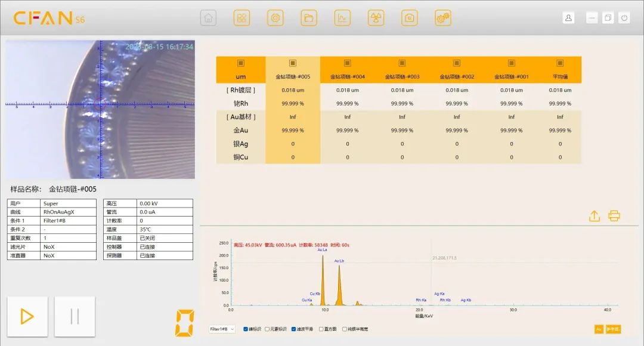This screenshot has height=346, width=644.
Task: Toggle checkbox above 金钻项链-#003 column
Action: [x=402, y=63]
